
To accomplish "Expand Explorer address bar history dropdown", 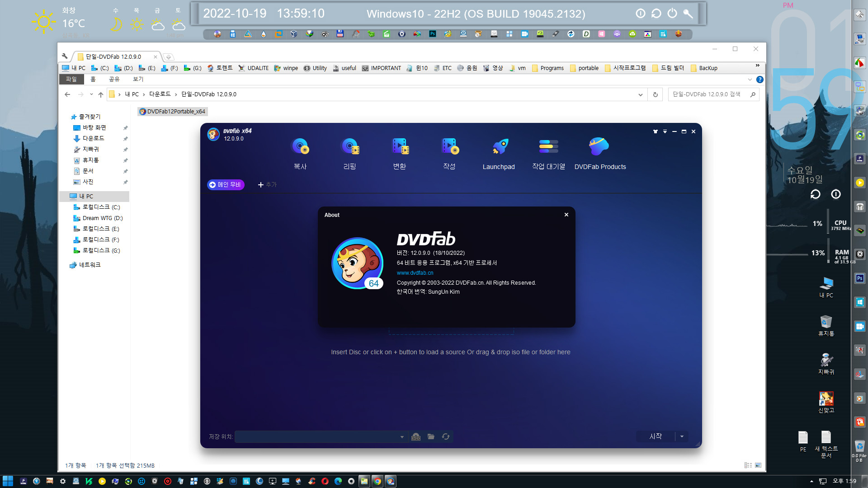I will [640, 94].
